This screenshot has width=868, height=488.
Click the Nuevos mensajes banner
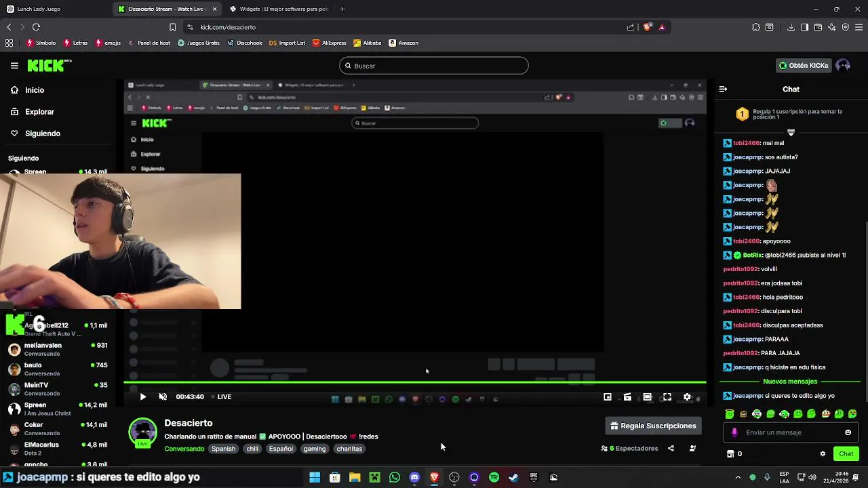point(790,382)
